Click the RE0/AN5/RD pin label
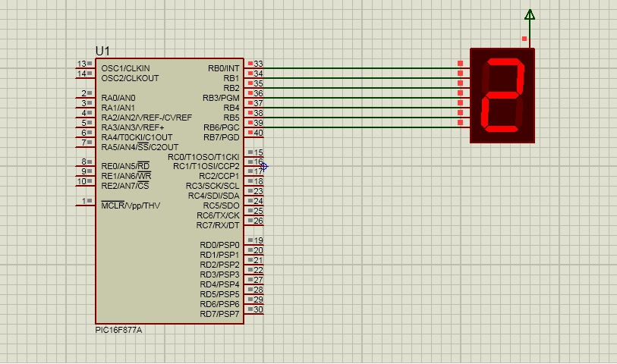 (125, 166)
